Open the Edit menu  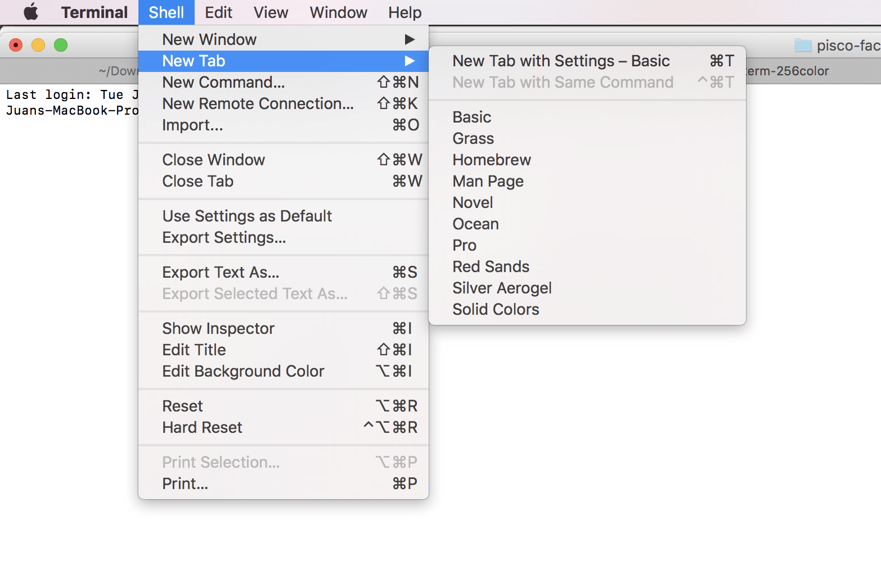pos(218,12)
